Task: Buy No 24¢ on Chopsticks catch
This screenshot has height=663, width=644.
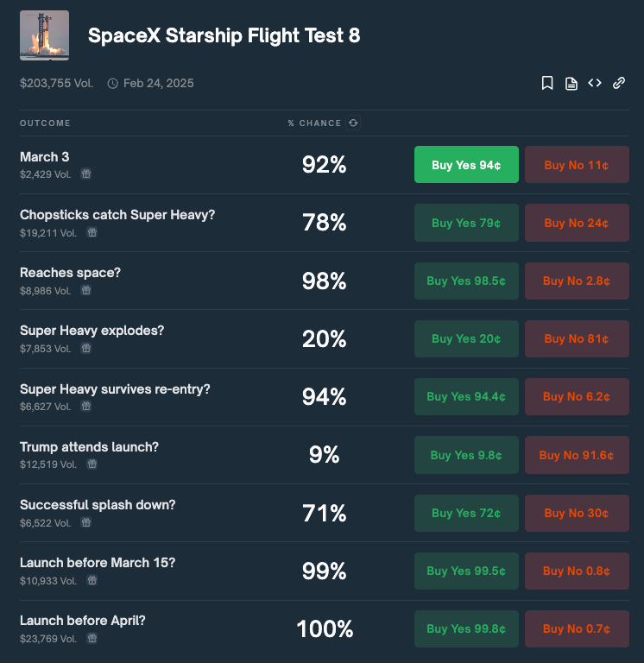Action: (577, 223)
